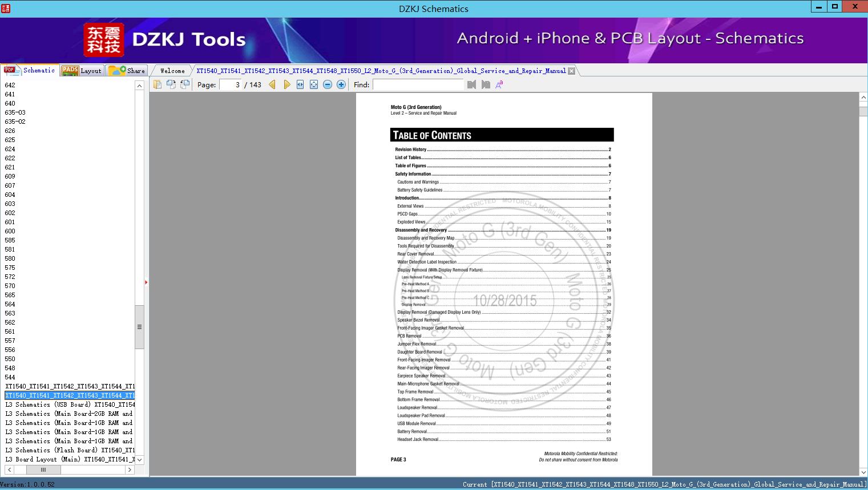Fit the page to width
The height and width of the screenshot is (490, 868).
tap(300, 84)
